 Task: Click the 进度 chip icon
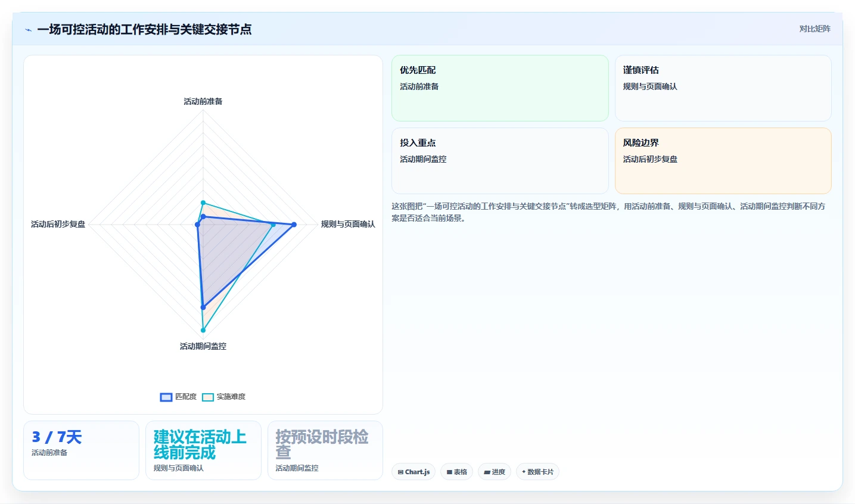[487, 472]
